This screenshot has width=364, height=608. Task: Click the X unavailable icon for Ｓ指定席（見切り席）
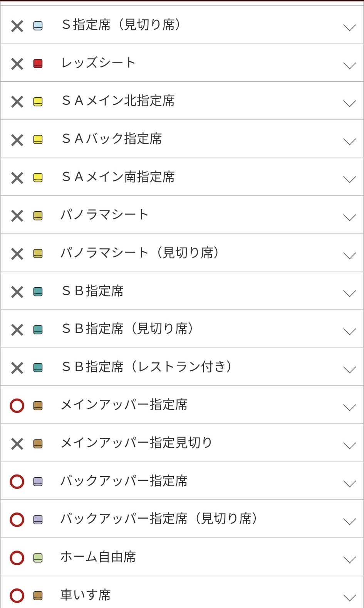pyautogui.click(x=17, y=26)
